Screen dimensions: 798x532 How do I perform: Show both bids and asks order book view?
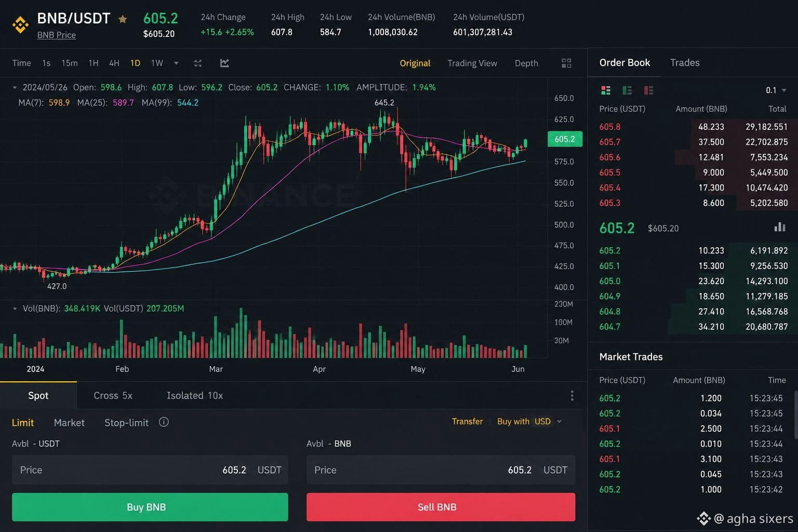[606, 90]
